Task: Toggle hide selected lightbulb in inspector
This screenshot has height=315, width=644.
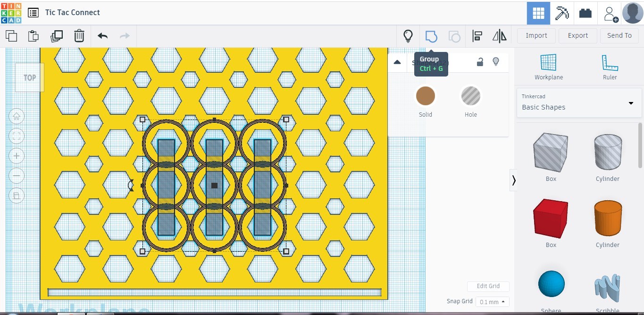Action: tap(496, 62)
